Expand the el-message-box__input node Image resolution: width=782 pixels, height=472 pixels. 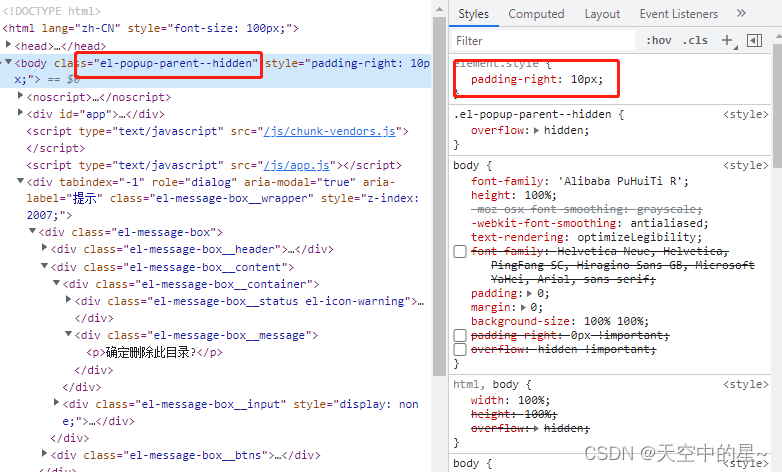click(56, 402)
